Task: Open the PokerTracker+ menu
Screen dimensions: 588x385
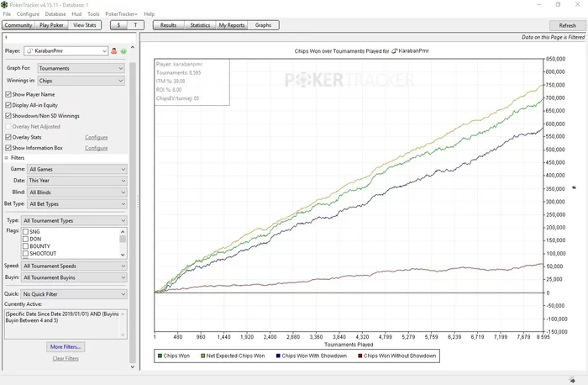Action: coord(121,14)
